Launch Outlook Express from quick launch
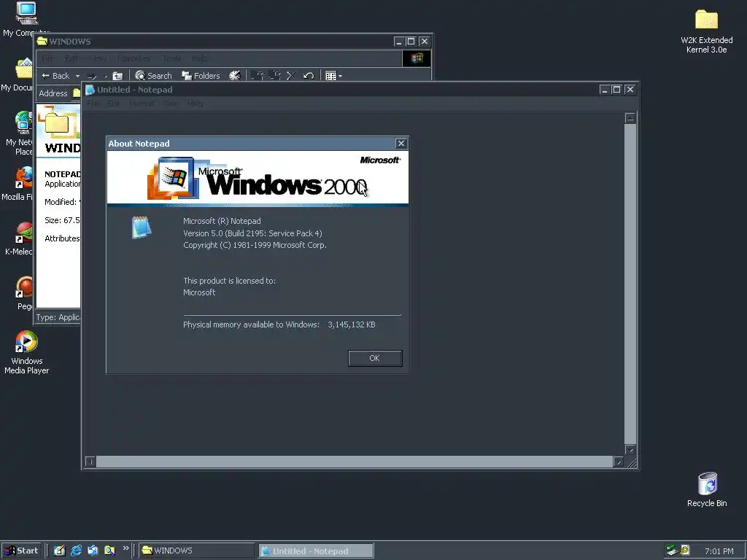This screenshot has width=747, height=560. [93, 551]
